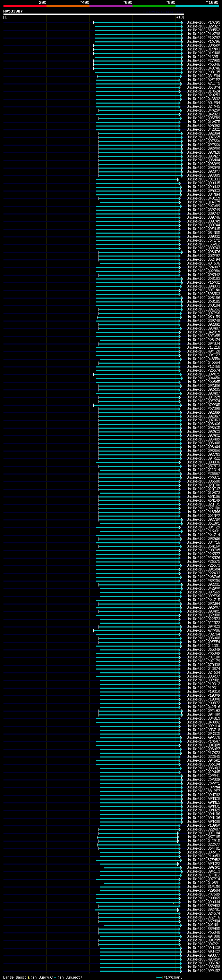Select label UniRef100_A5JPN4

click(203, 103)
